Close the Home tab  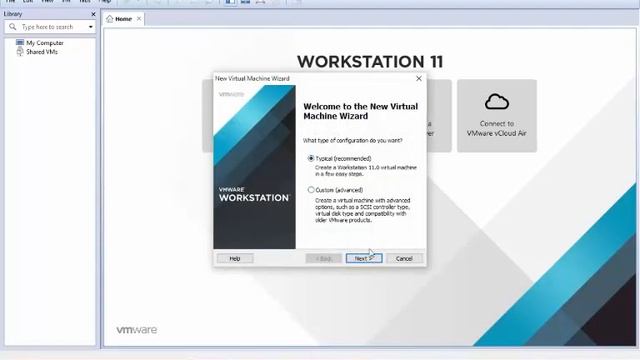(139, 19)
